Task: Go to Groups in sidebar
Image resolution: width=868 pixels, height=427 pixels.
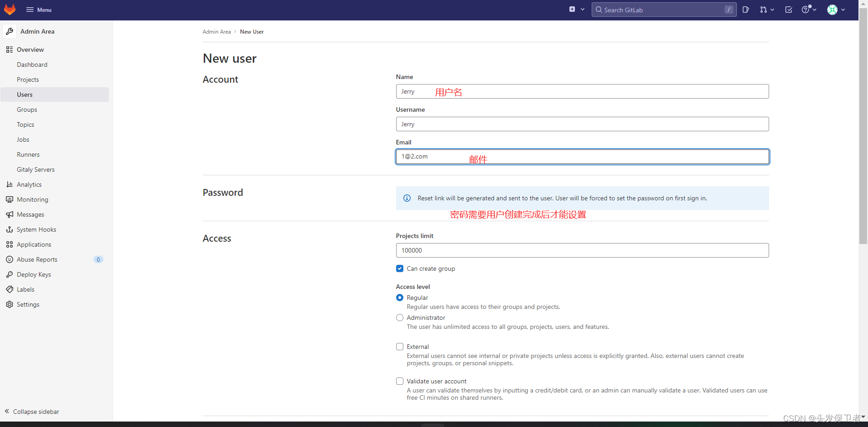Action: [x=27, y=109]
